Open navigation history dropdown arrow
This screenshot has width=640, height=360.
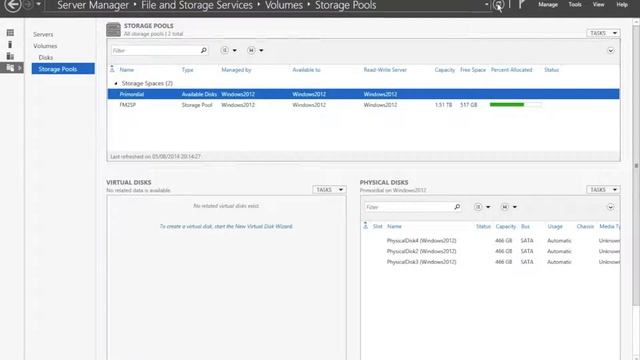pyautogui.click(x=38, y=4)
